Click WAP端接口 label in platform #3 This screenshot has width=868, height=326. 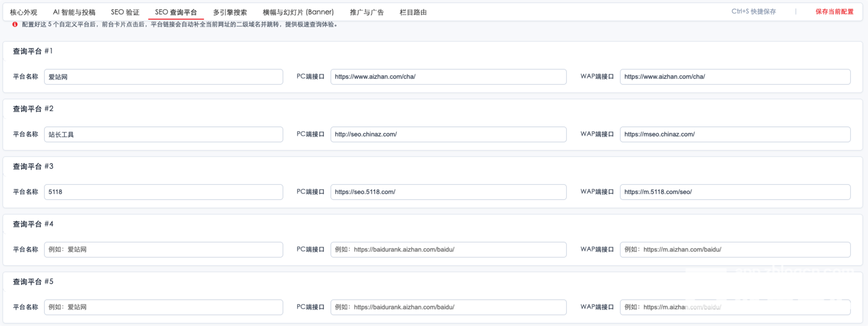click(x=597, y=192)
